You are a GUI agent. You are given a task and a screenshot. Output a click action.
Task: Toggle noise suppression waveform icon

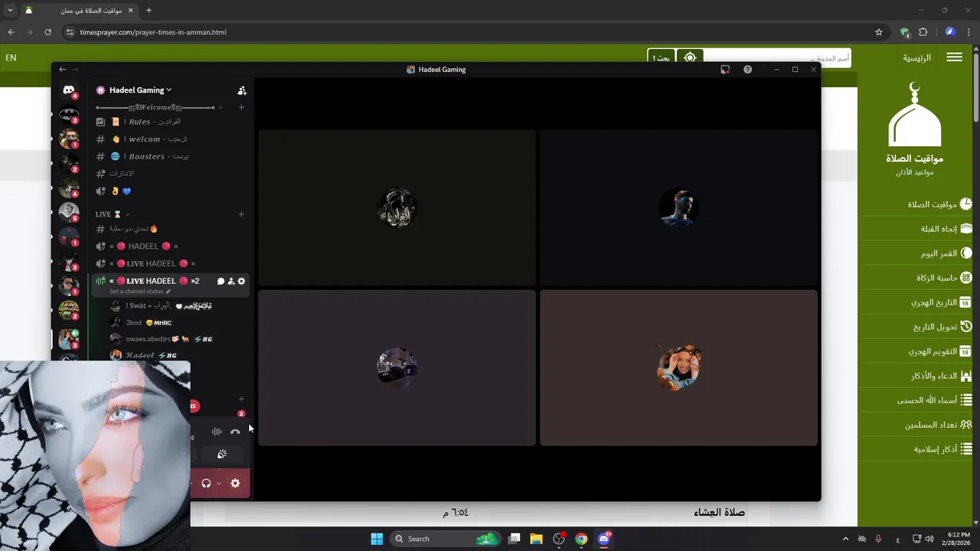pyautogui.click(x=217, y=432)
